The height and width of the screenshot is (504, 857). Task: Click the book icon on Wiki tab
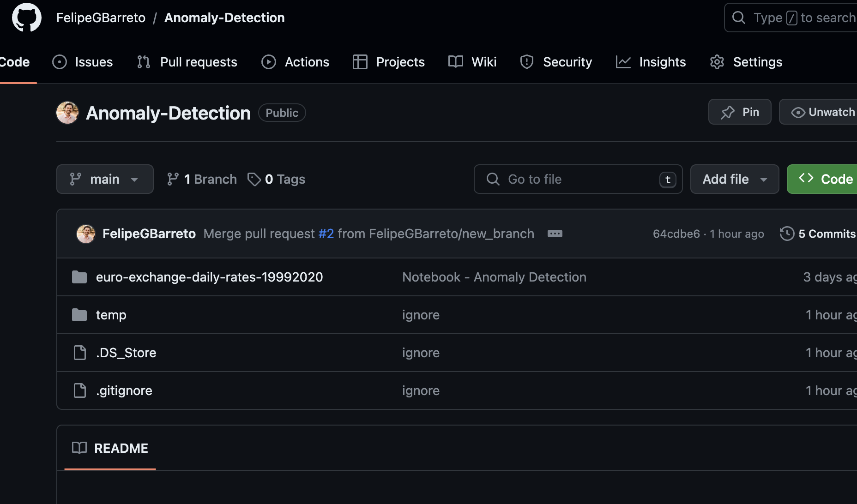456,62
